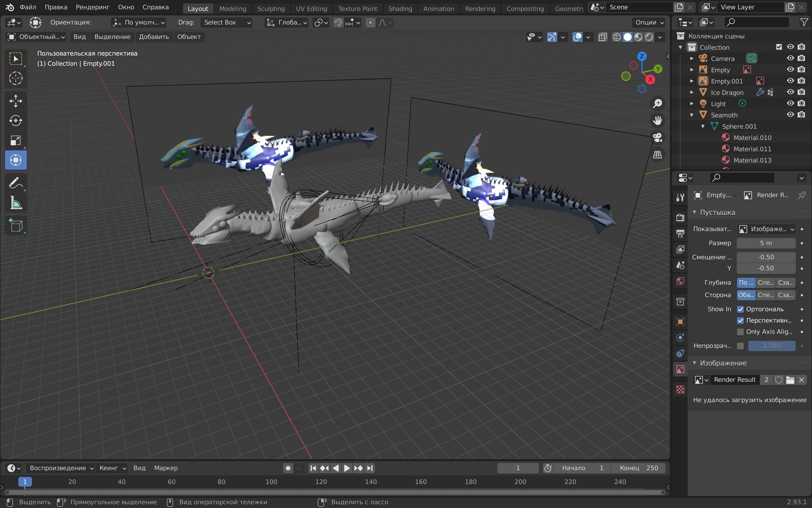Click the Размер 5 m field
Screen dimensions: 812x508
pos(766,243)
